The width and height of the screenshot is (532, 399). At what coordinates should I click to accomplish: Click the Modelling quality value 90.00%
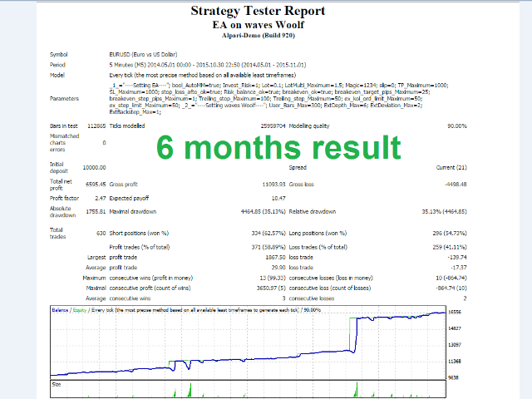tap(457, 126)
